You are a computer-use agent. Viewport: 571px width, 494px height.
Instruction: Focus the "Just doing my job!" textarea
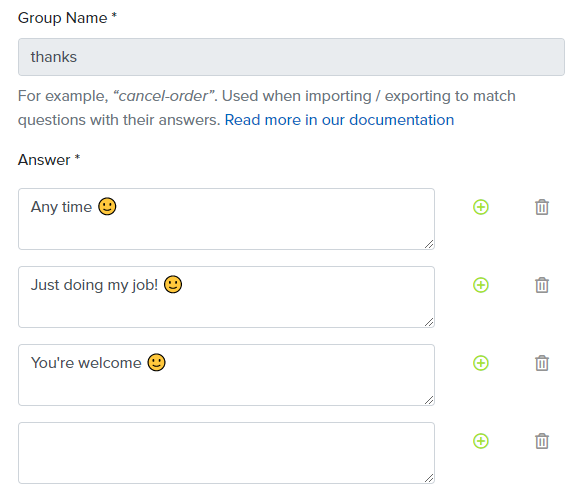227,297
